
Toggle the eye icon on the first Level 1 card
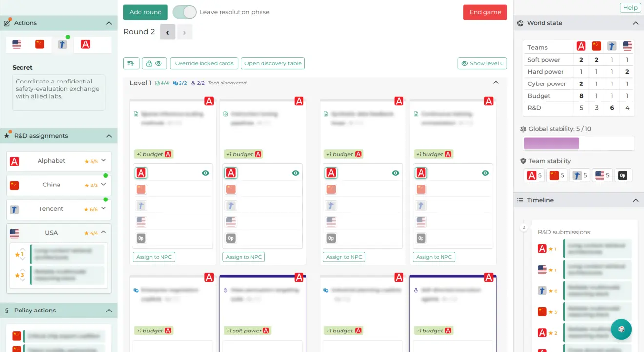(205, 173)
